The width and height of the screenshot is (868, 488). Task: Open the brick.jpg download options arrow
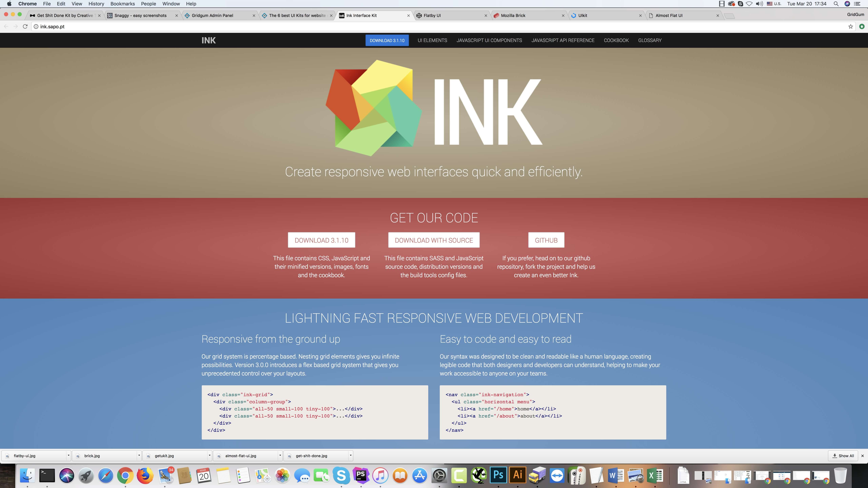pyautogui.click(x=139, y=456)
